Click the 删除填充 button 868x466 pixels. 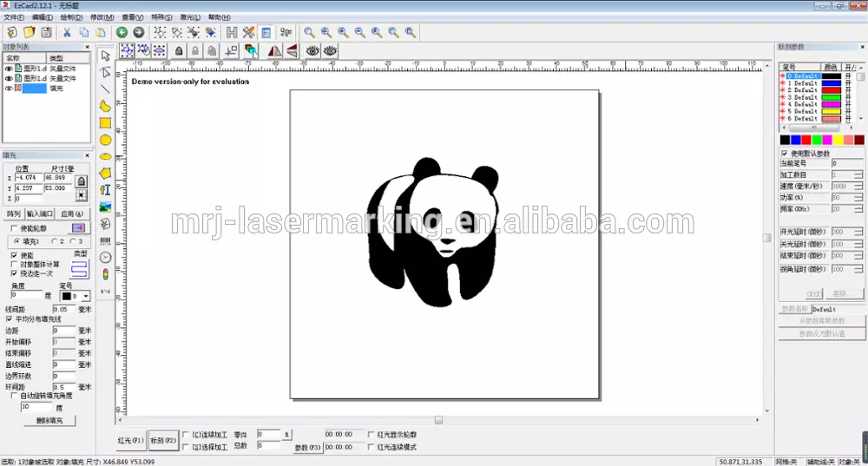[x=49, y=420]
